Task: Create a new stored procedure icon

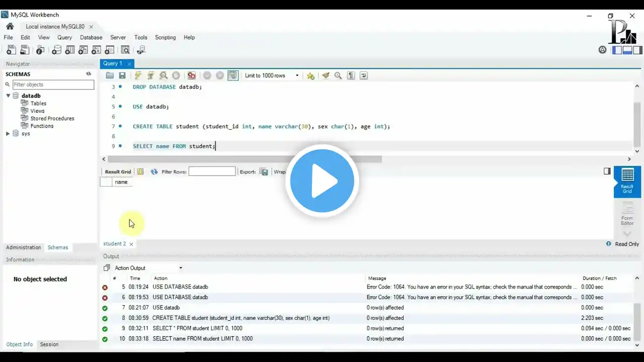Action: 97,50
